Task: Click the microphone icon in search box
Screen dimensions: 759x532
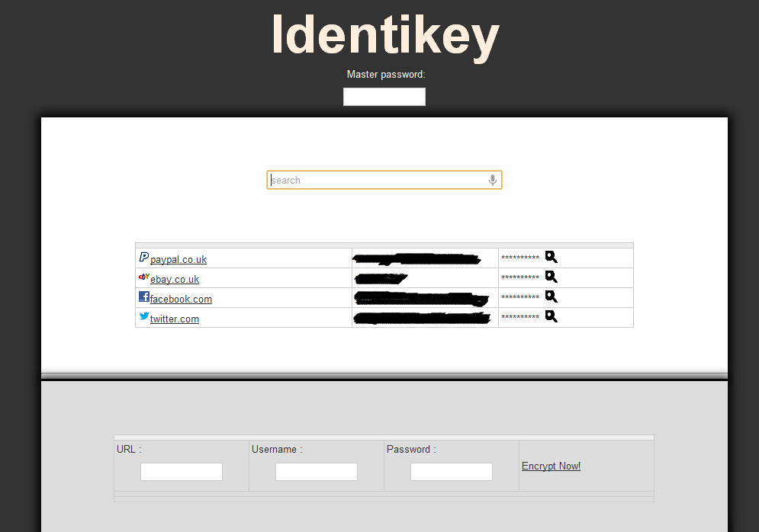Action: tap(493, 180)
